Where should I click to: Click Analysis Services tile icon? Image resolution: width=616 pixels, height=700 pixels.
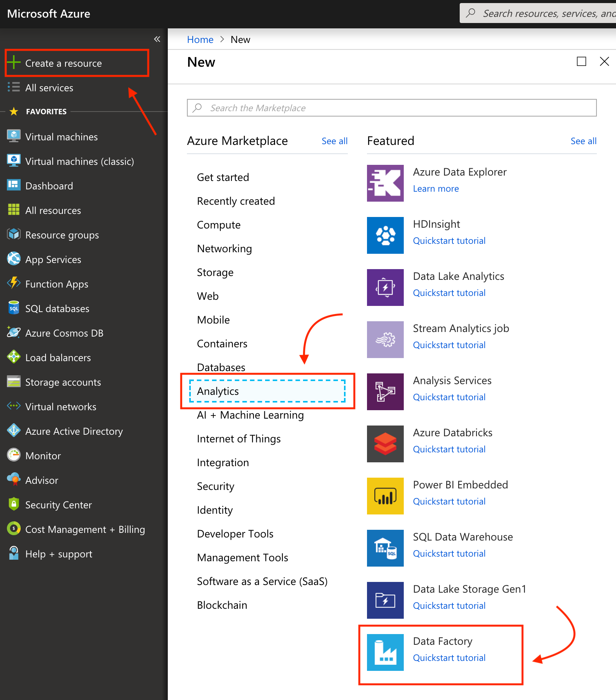click(x=385, y=392)
